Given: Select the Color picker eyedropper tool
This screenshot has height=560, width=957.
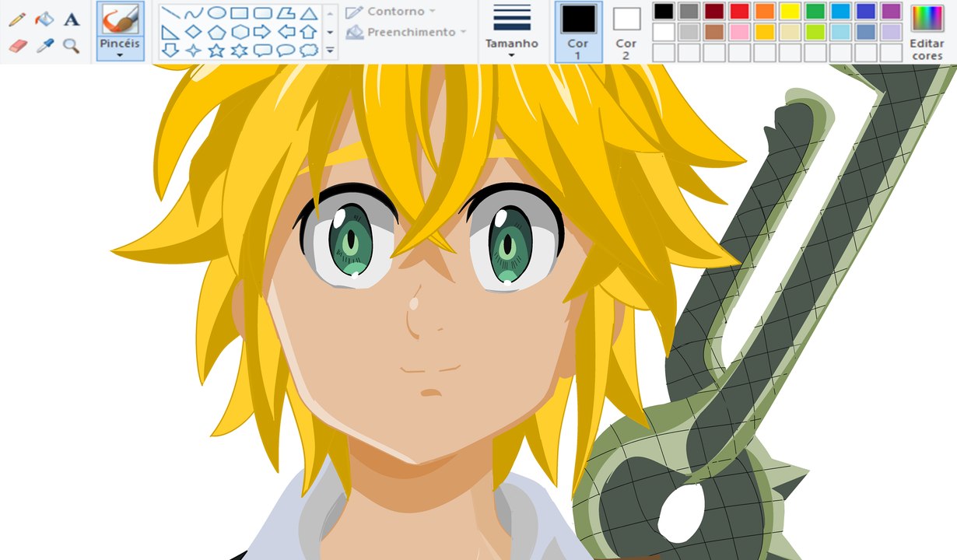Looking at the screenshot, I should tap(44, 46).
